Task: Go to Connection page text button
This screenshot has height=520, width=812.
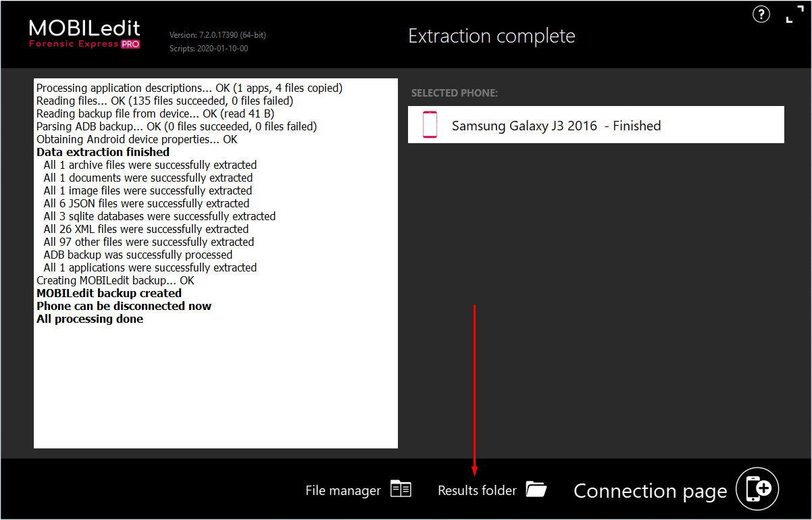Action: pos(650,491)
